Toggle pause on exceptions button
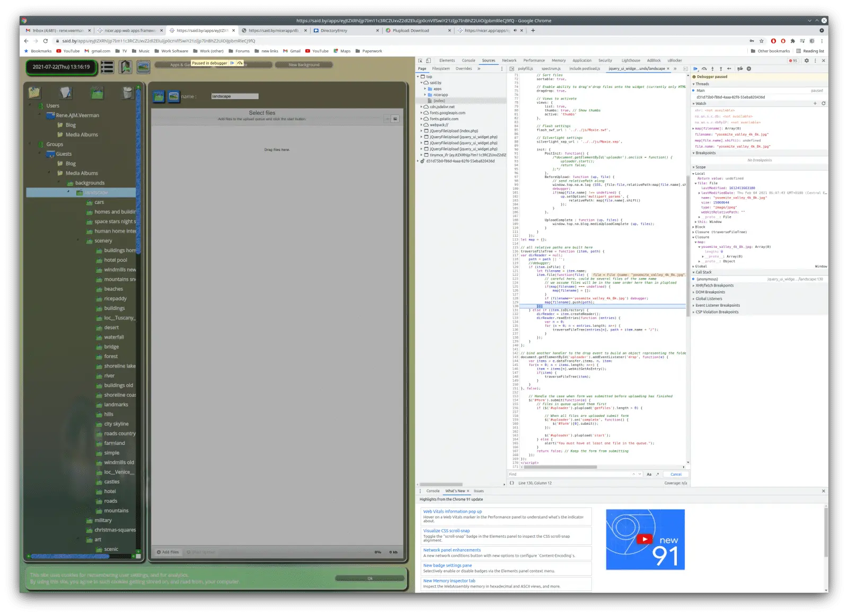Viewport: 848px width, 616px height. click(x=749, y=69)
